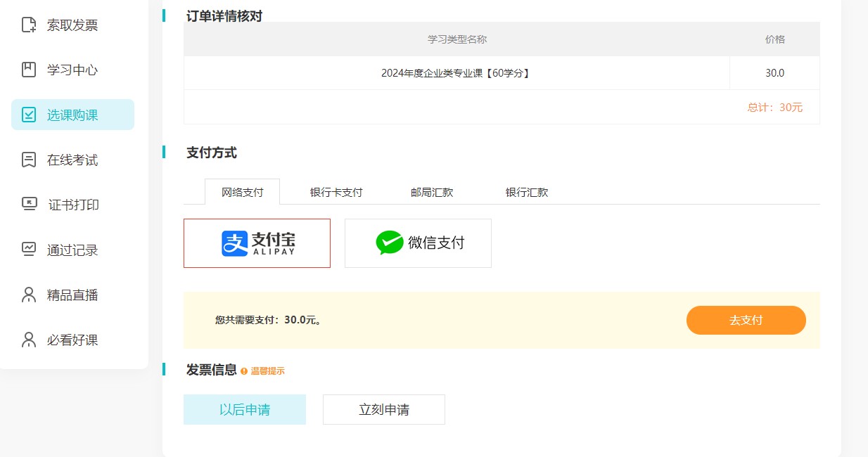Select the 网络支付 tab

click(x=242, y=192)
